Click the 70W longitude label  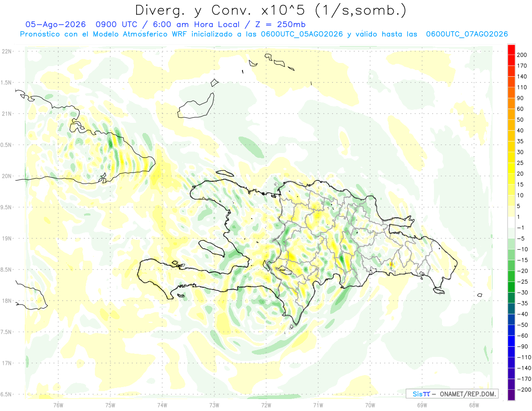tap(370, 405)
